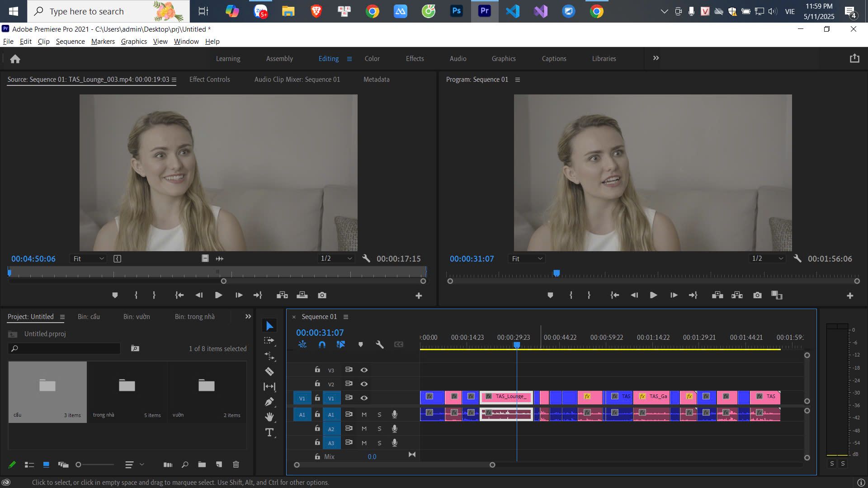This screenshot has height=488, width=868.
Task: Switch to Color workspace tab
Action: 372,59
